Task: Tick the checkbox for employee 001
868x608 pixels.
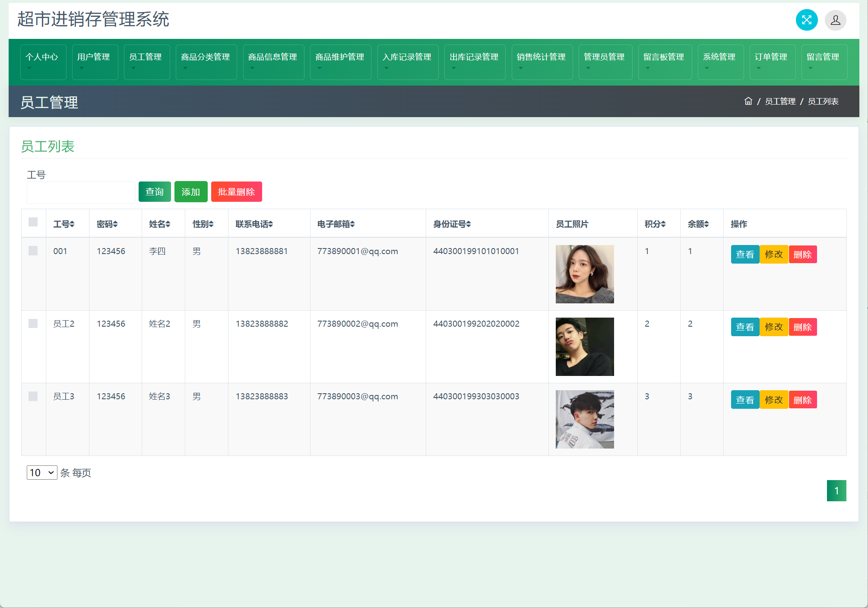Action: click(33, 251)
